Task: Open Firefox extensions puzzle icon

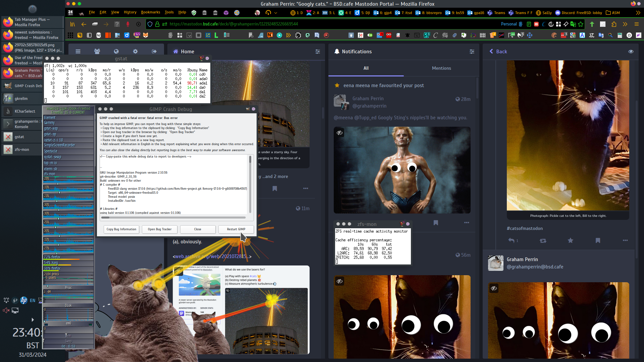Action: pyautogui.click(x=614, y=24)
